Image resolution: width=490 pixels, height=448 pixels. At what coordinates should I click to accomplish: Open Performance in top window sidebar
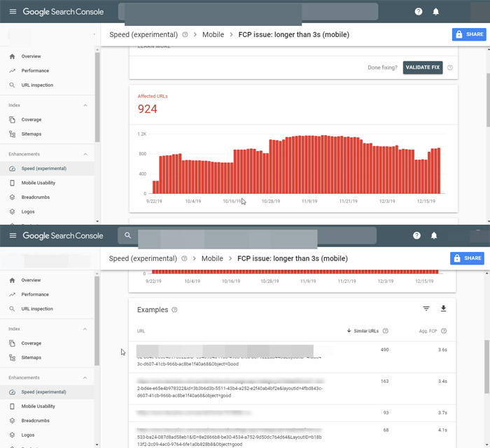(x=47, y=71)
